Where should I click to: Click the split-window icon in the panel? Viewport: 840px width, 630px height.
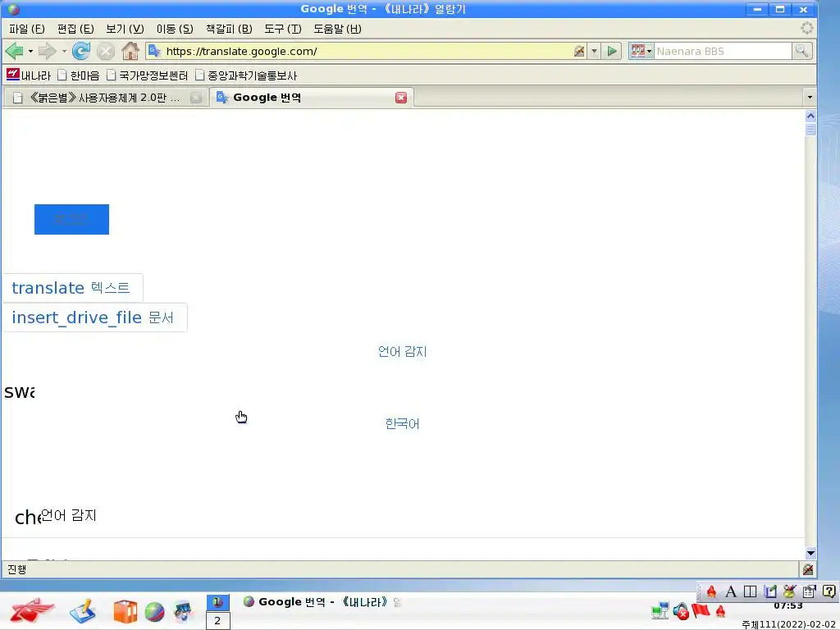pyautogui.click(x=750, y=591)
